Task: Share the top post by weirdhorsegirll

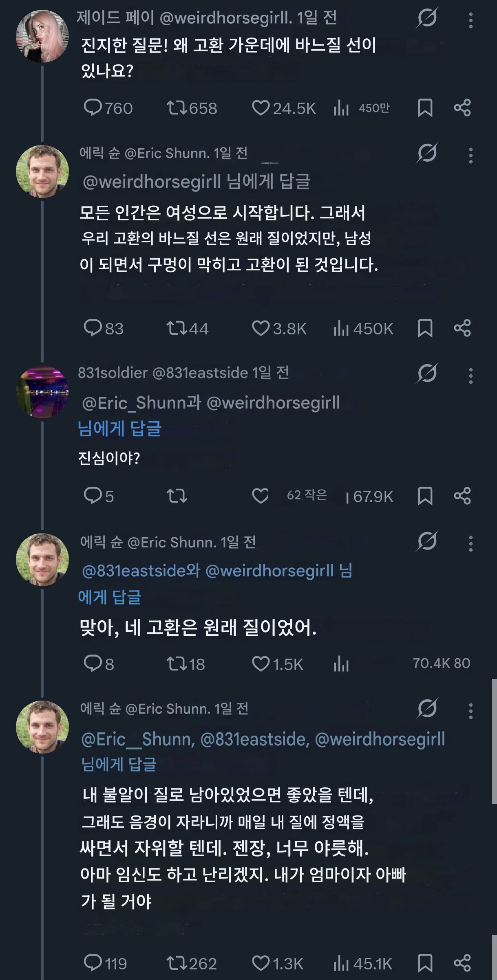Action: point(462,108)
